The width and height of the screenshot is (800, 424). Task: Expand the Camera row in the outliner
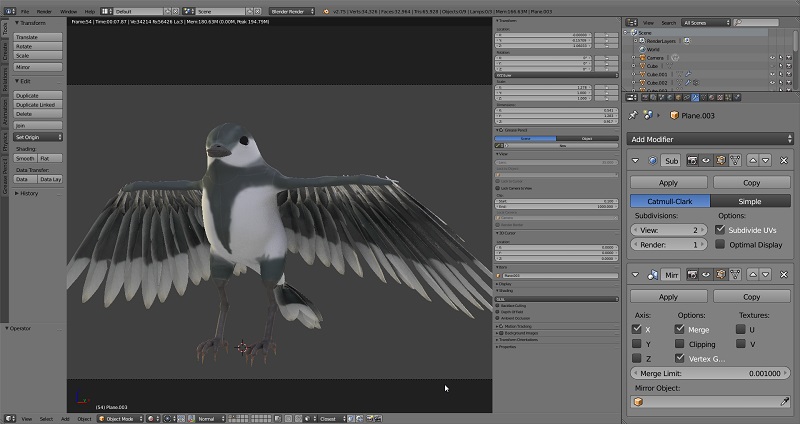pos(634,58)
